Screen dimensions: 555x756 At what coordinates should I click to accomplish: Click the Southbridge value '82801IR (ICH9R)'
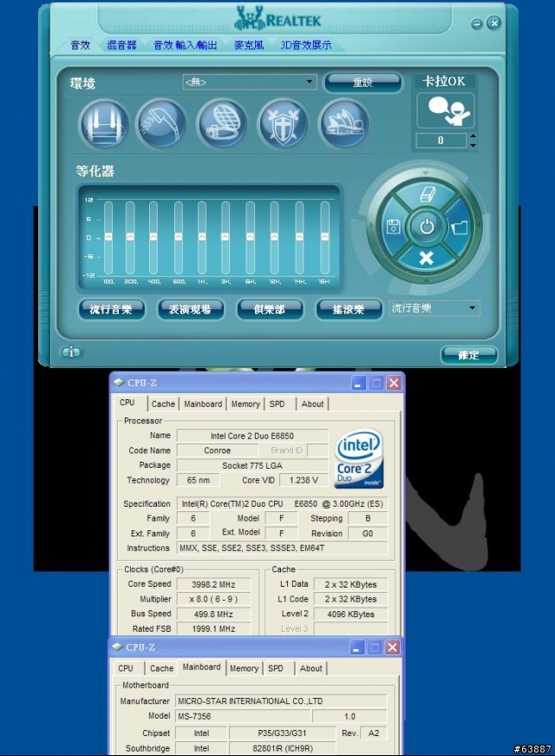pos(282,748)
